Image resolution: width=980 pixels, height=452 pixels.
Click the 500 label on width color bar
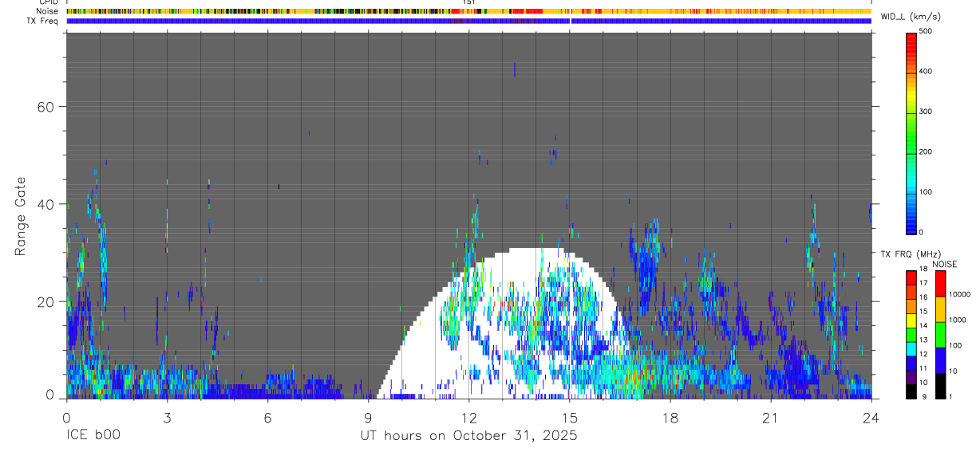tap(926, 31)
